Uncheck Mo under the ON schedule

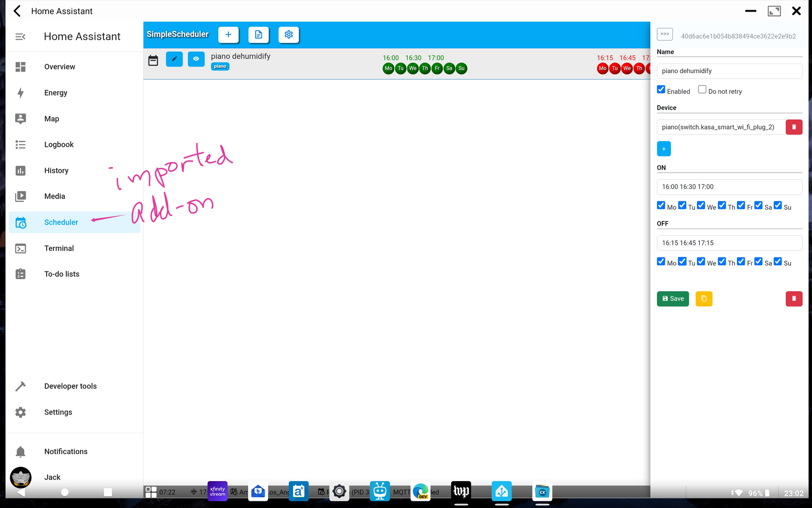[x=661, y=206]
